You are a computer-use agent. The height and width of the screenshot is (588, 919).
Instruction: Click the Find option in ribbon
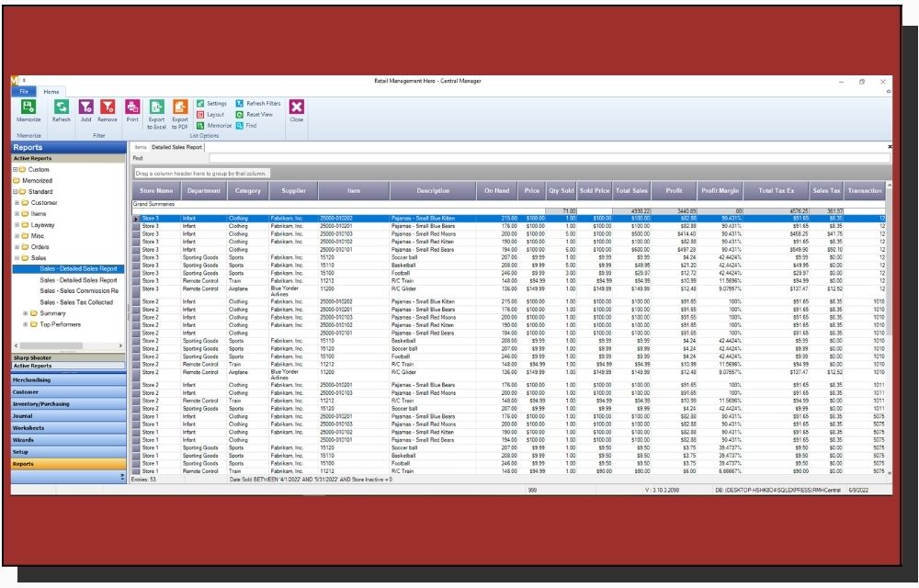click(246, 125)
